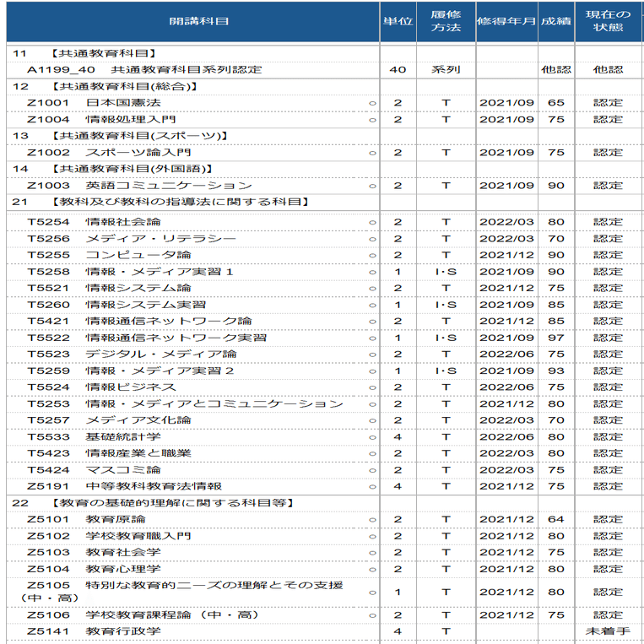644x644 pixels.
Task: Select course A1199_40 共通教育科目系列認定
Action: click(144, 70)
